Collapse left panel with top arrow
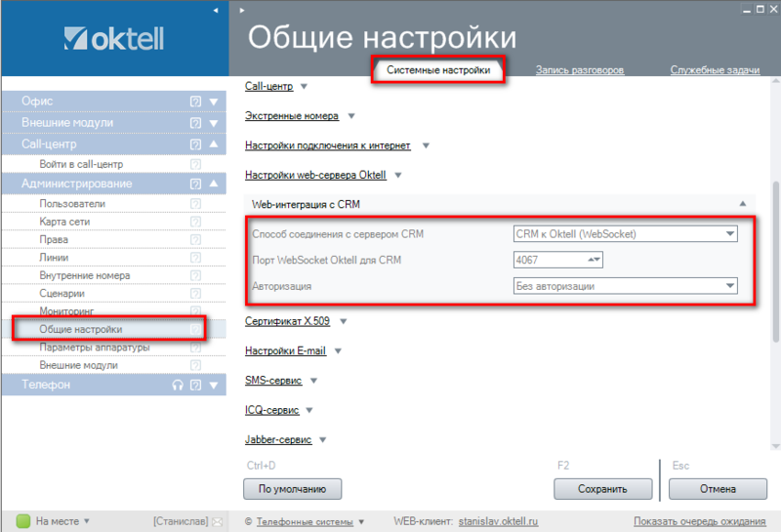The image size is (781, 532). (x=216, y=10)
